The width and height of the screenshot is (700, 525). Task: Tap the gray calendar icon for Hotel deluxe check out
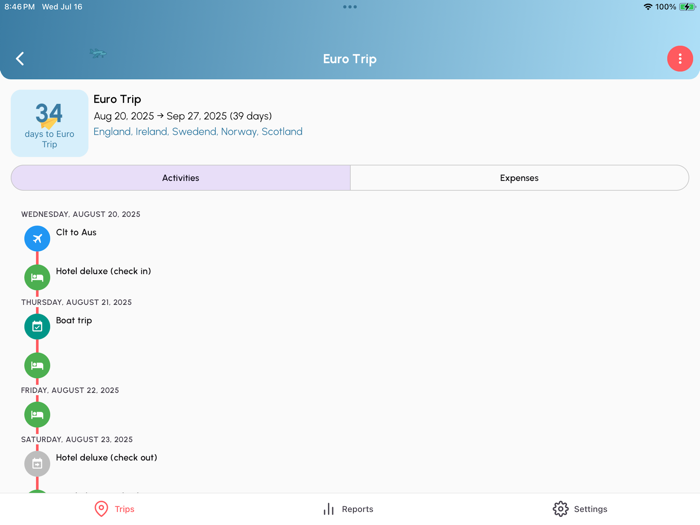37,463
